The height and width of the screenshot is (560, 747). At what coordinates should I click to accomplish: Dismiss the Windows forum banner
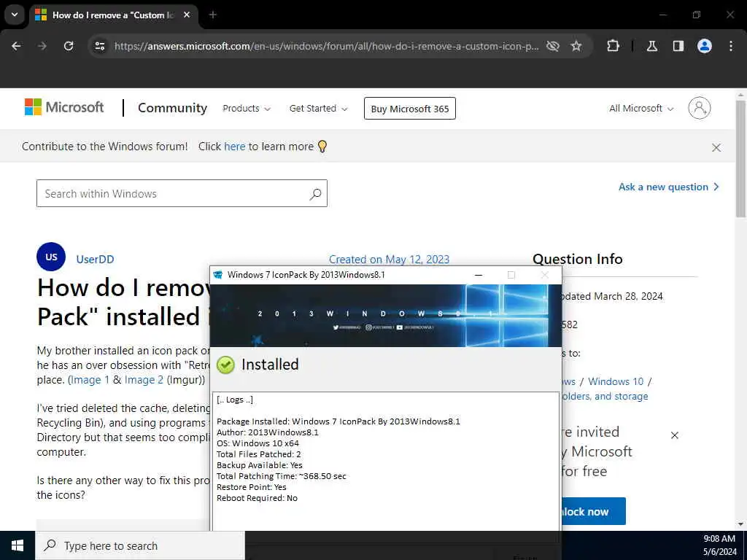tap(716, 147)
